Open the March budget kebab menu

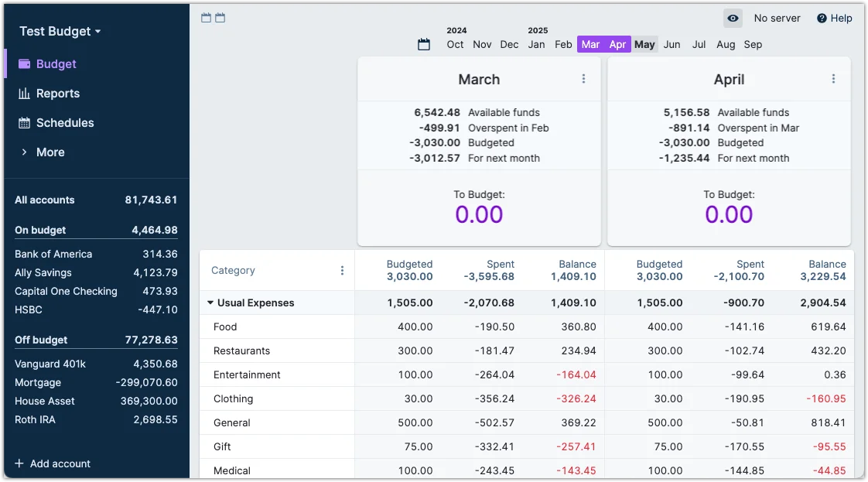click(x=583, y=79)
